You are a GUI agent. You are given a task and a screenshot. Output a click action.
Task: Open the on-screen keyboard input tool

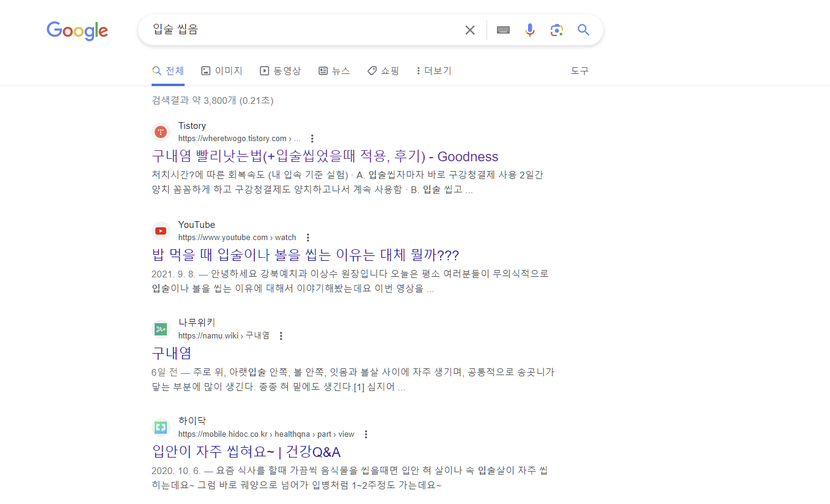pyautogui.click(x=503, y=30)
